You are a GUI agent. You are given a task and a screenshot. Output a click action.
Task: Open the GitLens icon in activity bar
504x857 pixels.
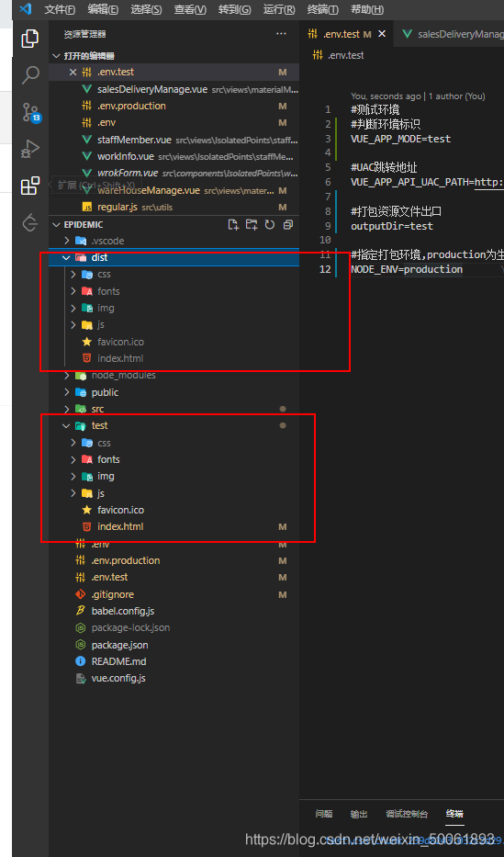coord(30,223)
